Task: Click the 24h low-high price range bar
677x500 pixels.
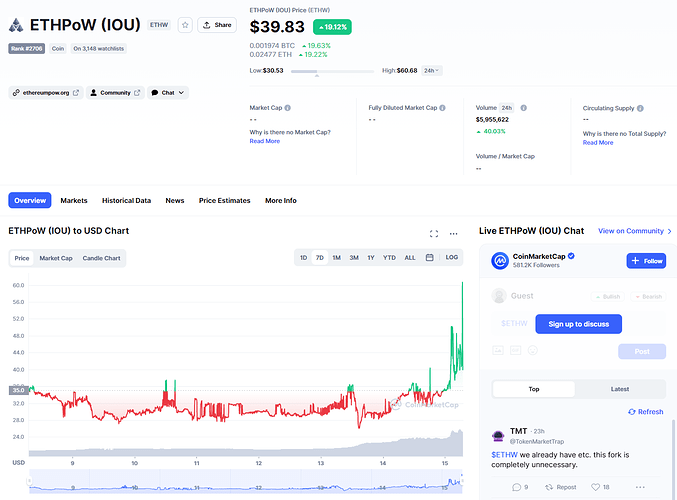Action: (332, 71)
